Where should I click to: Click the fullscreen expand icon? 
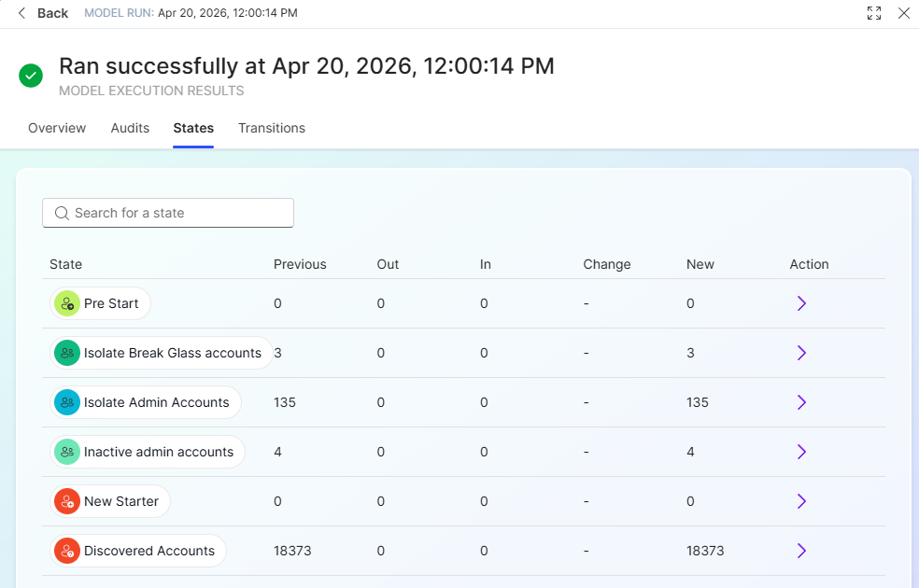tap(874, 13)
